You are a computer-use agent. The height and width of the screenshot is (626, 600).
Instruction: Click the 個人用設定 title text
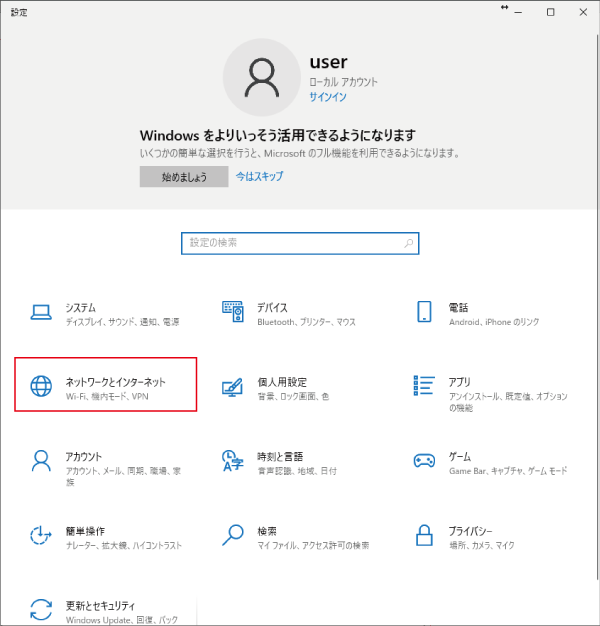[x=282, y=382]
